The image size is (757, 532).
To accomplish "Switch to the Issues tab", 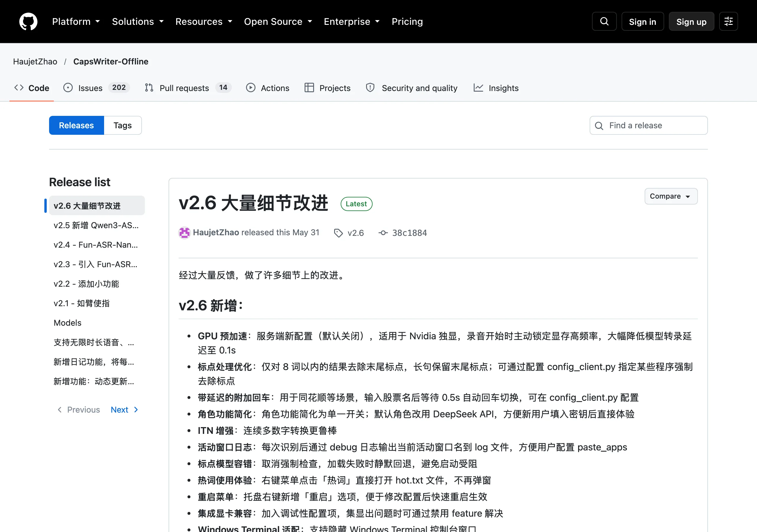I will pos(96,88).
